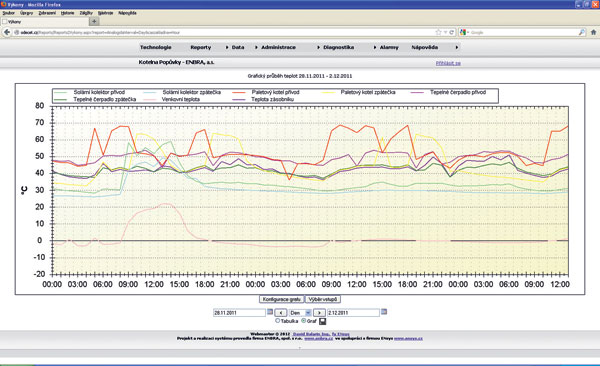Click the Výběr vstupů button
The width and height of the screenshot is (600, 366).
[x=323, y=299]
